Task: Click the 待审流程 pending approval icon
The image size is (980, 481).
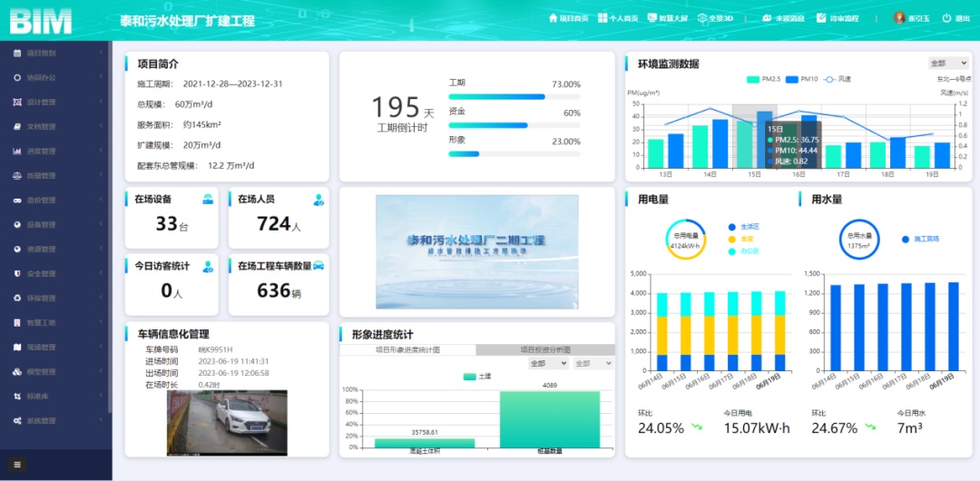Action: 821,18
